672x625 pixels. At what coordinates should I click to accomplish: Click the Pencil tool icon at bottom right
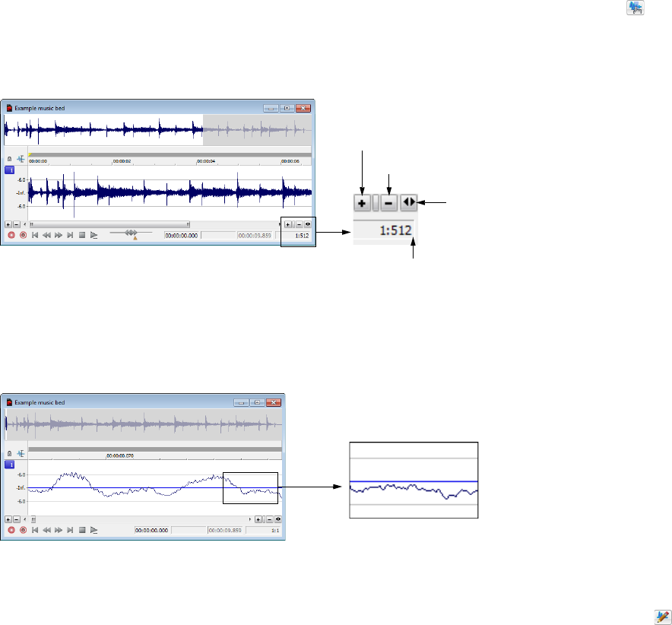click(x=663, y=617)
